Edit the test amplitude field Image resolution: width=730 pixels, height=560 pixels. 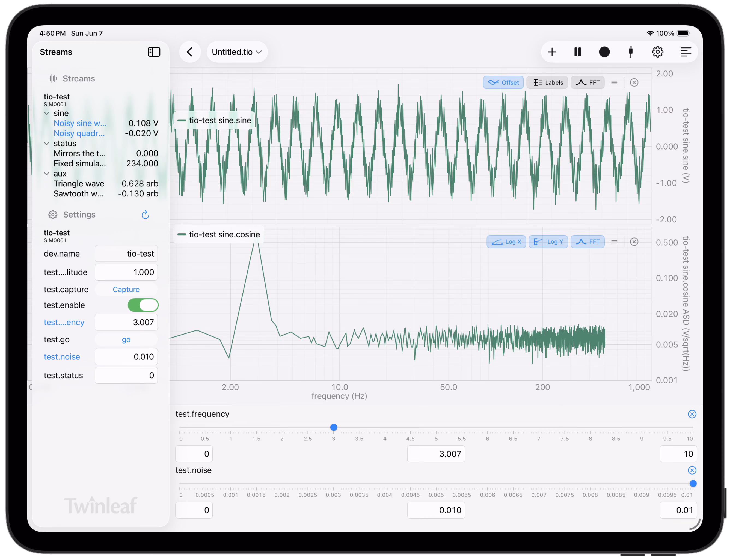126,272
